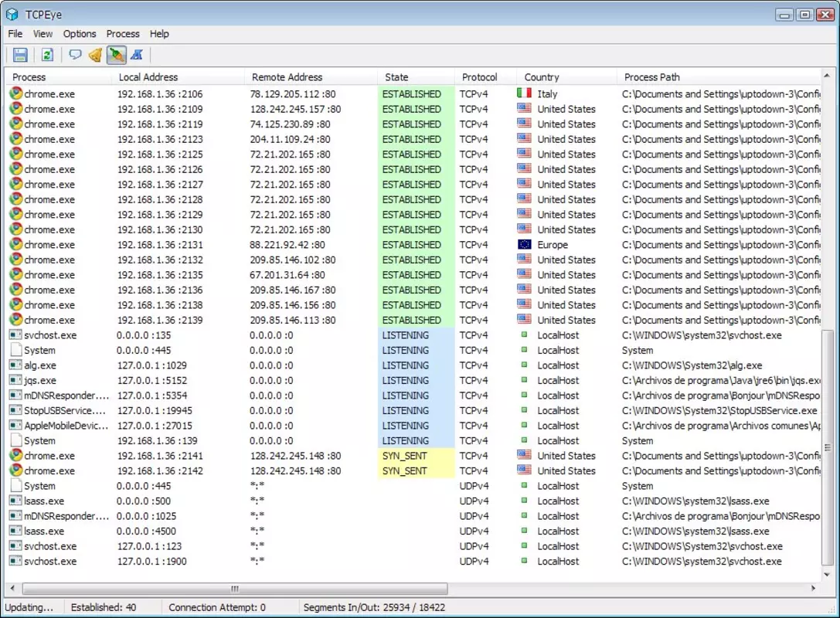The height and width of the screenshot is (618, 840).
Task: Click the speech bubble tooltip toolbar icon
Action: pos(75,55)
